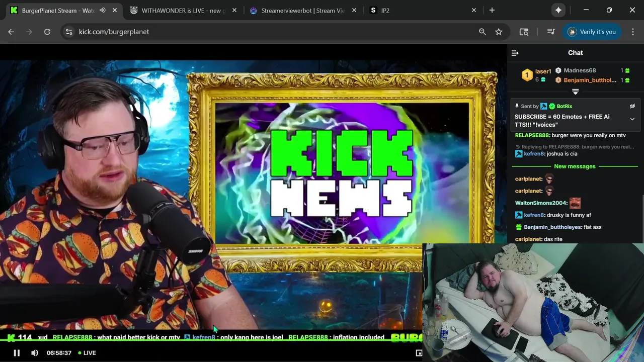Click BotRix sender name
Viewport: 644px width, 362px height.
click(565, 106)
